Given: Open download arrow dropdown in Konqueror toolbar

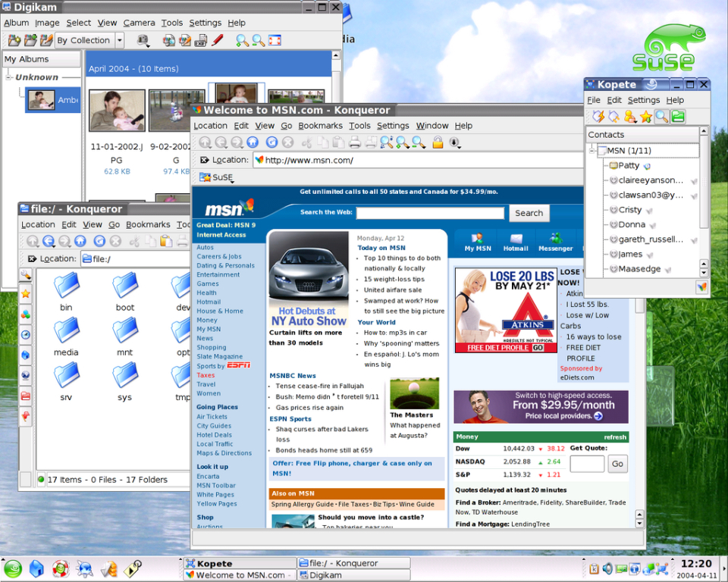Looking at the screenshot, I should pos(454,142).
